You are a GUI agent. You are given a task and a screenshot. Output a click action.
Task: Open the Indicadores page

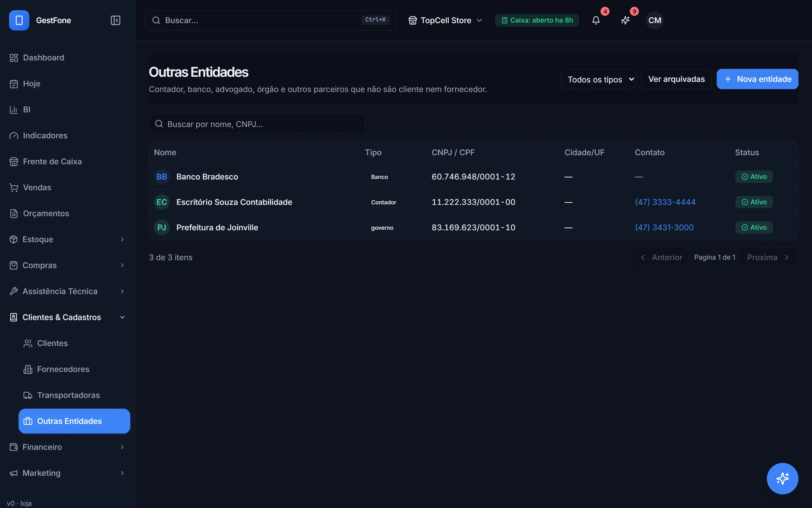click(67, 135)
